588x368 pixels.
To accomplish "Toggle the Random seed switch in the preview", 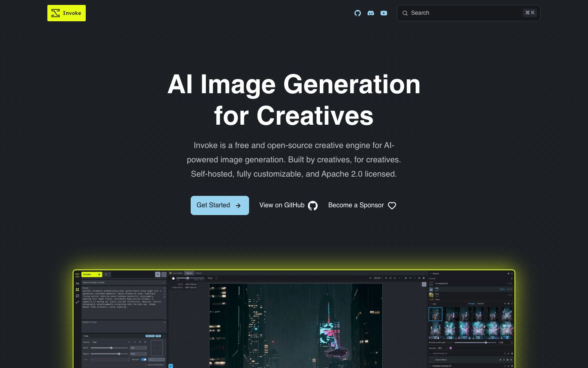I will (x=144, y=359).
